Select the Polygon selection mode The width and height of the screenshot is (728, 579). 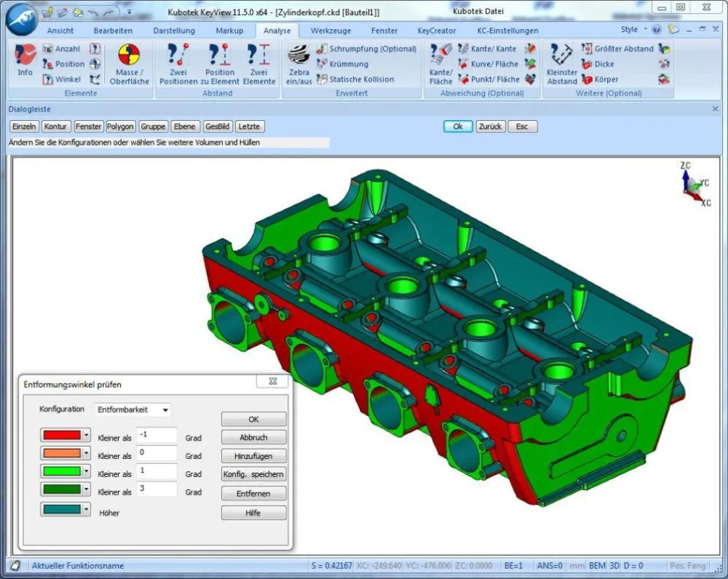point(120,126)
